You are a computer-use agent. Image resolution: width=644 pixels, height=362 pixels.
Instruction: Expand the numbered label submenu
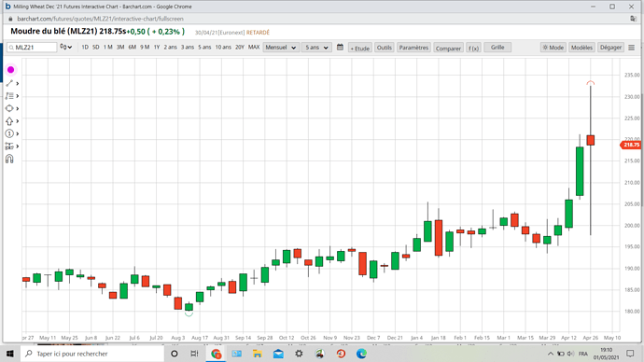point(17,133)
